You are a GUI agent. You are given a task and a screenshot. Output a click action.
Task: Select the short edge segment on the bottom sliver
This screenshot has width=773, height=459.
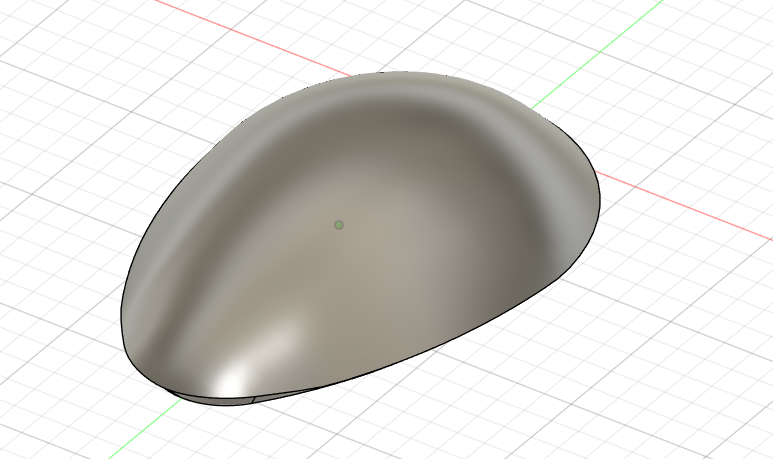pos(254,398)
